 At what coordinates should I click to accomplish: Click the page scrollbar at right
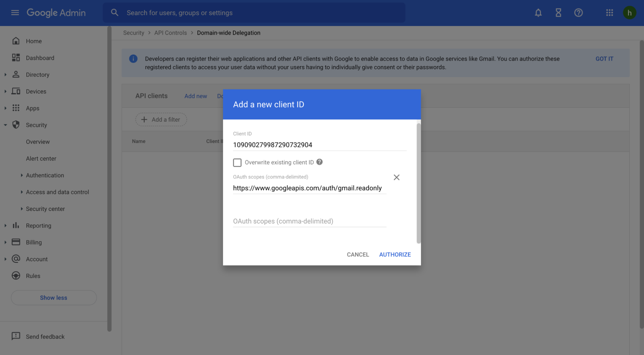tap(641, 184)
